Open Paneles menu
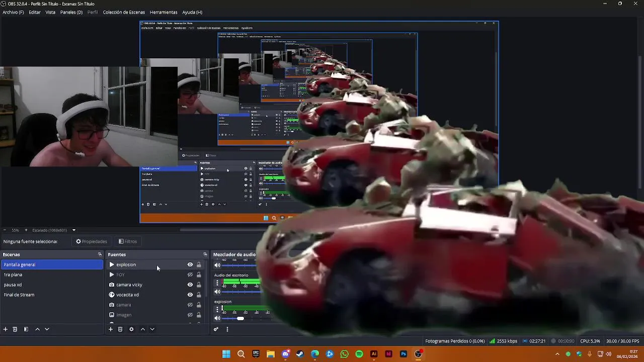The image size is (644, 362). 71,12
